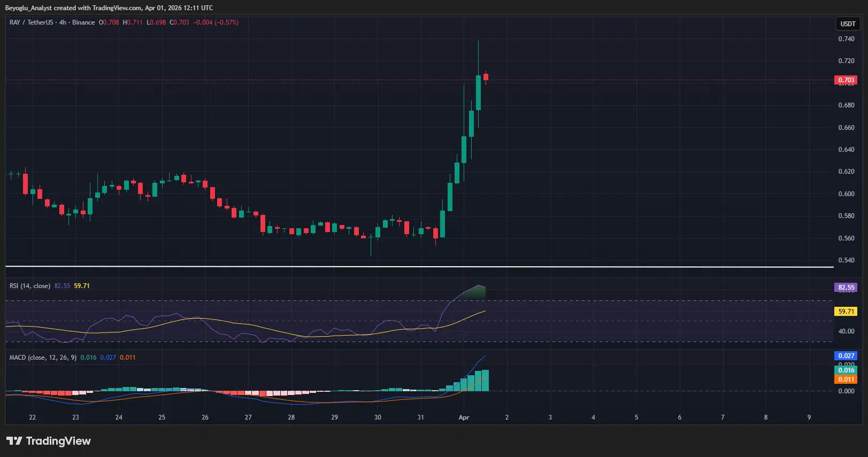Click the date label 7 on time axis

coord(723,417)
